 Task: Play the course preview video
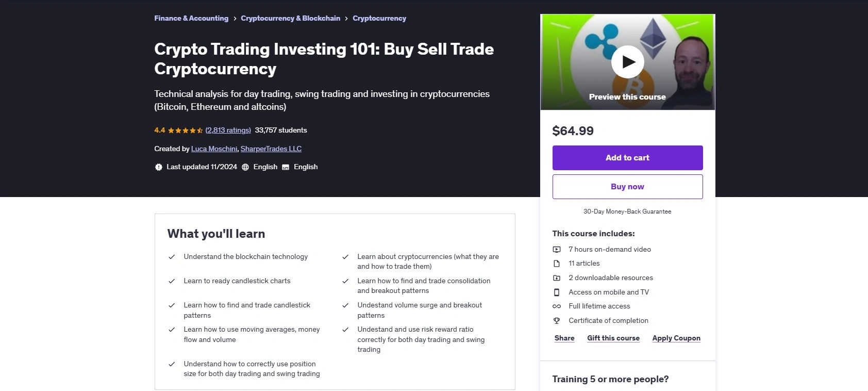pos(627,62)
